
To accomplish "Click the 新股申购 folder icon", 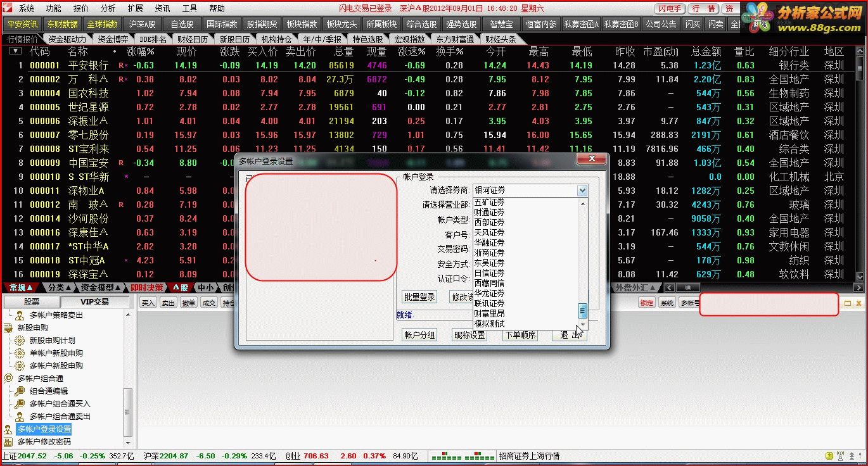I will point(8,328).
